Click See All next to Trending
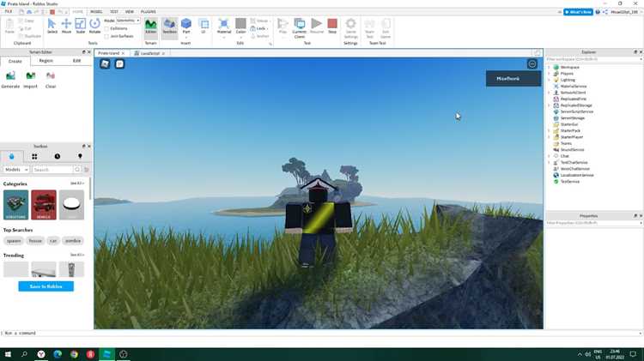The width and height of the screenshot is (644, 361). (x=76, y=255)
